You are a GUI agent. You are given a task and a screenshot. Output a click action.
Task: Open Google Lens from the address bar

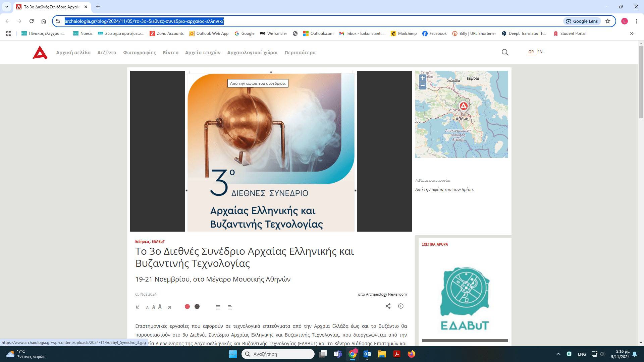582,21
